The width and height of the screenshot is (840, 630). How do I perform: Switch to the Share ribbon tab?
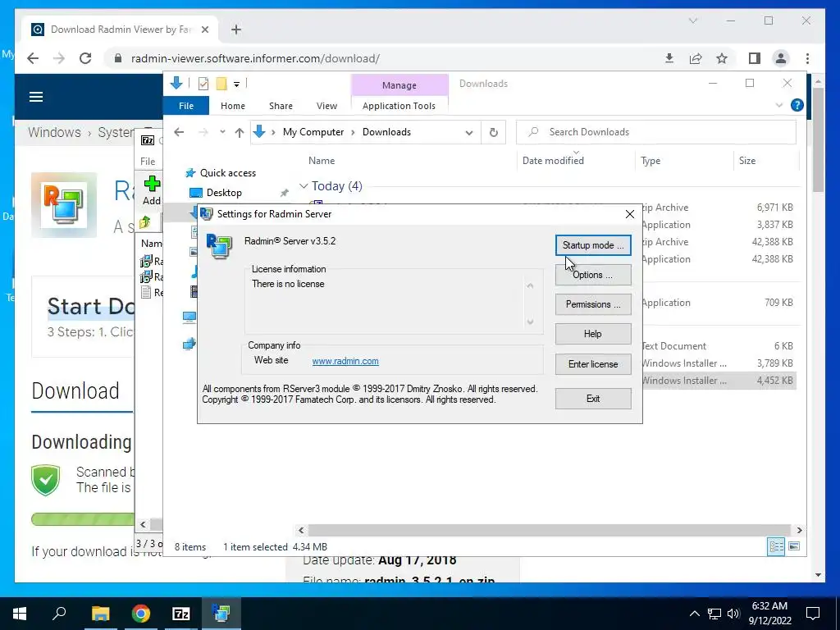(x=281, y=106)
